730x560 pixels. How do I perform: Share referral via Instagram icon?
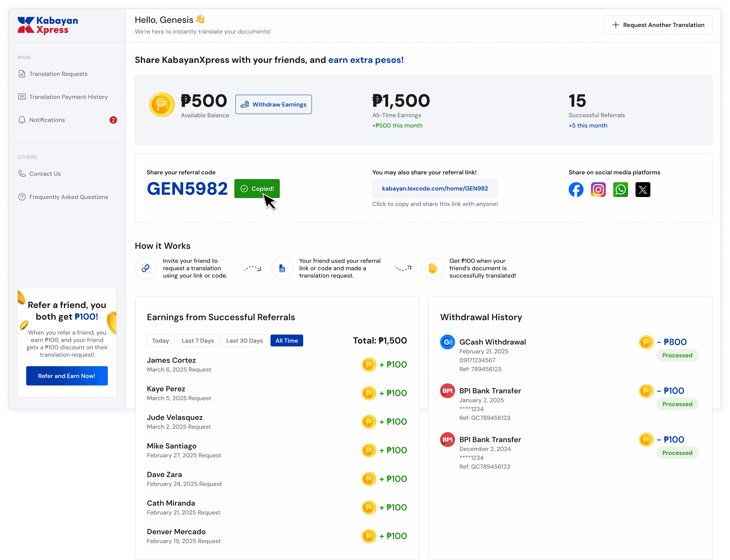(598, 190)
